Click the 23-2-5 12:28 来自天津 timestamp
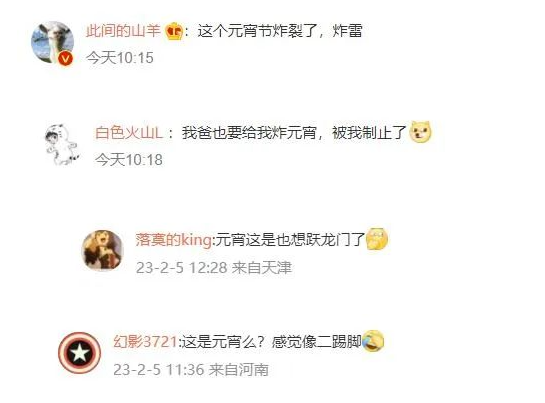Screen dimensions: 545x403 tap(214, 268)
